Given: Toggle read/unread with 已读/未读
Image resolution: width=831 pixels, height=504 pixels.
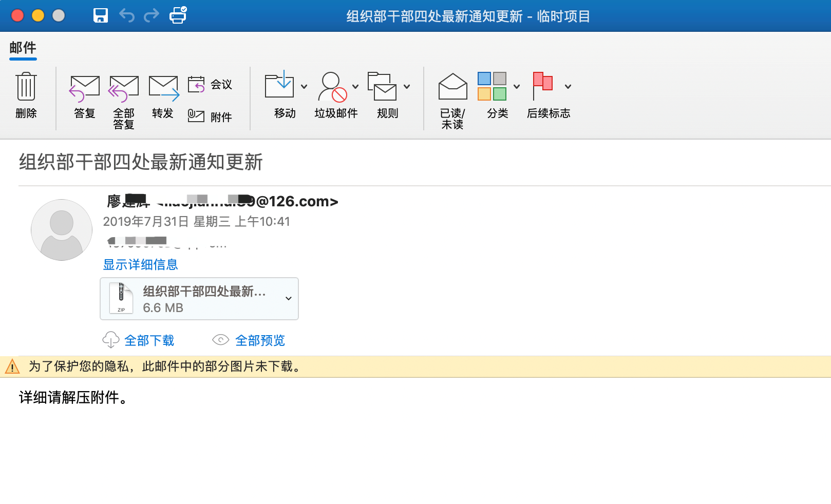Looking at the screenshot, I should click(452, 101).
